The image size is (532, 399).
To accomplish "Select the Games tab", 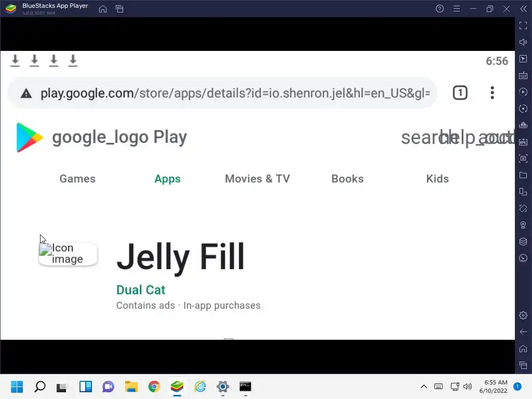I will (x=77, y=179).
